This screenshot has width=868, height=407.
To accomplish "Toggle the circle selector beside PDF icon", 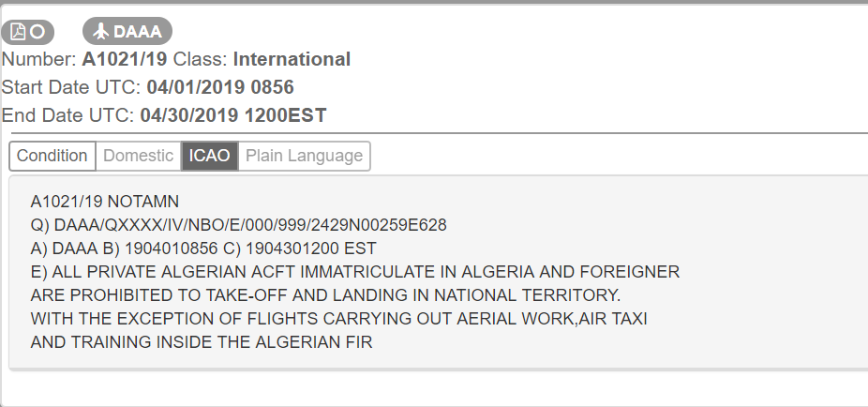I will pyautogui.click(x=38, y=32).
